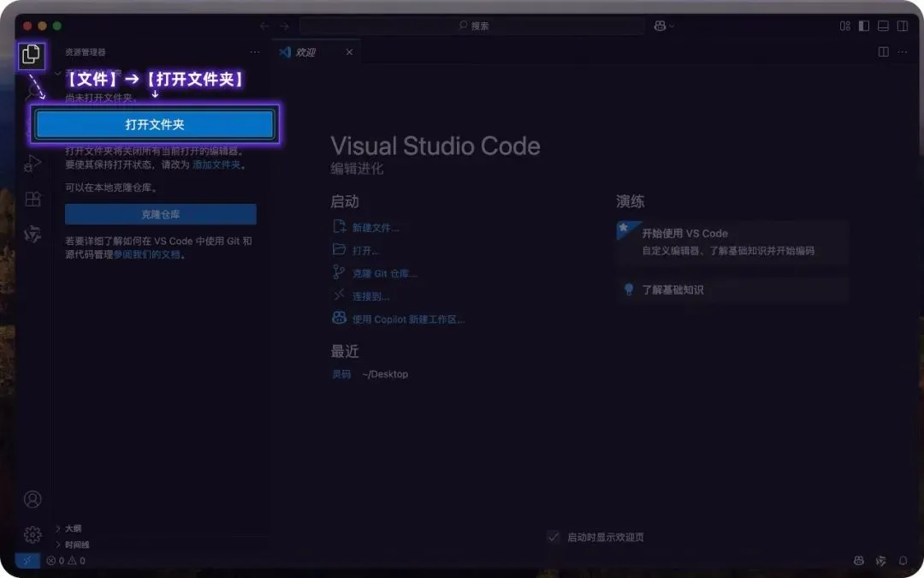The image size is (924, 578).
Task: Open notifications bell in status bar
Action: (903, 561)
